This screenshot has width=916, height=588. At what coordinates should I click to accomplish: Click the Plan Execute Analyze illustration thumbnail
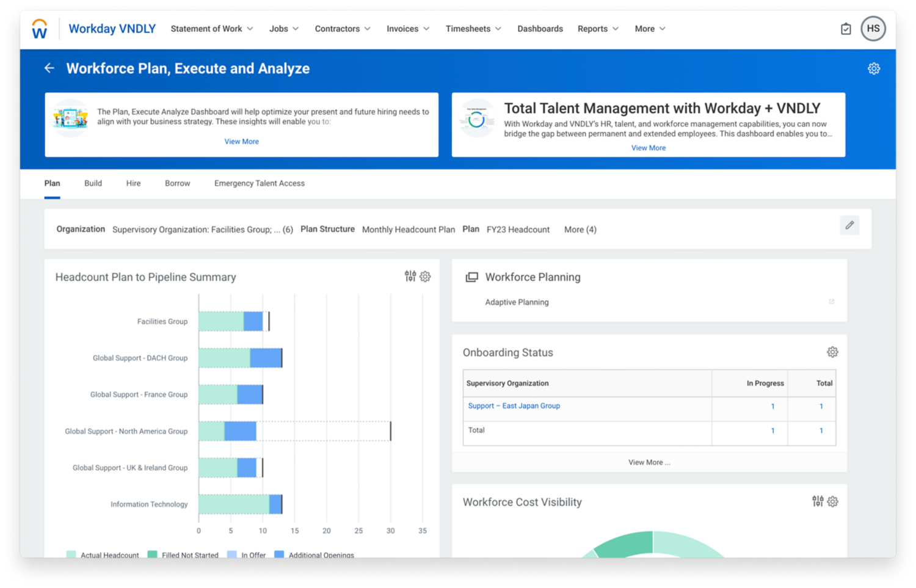[x=70, y=118]
